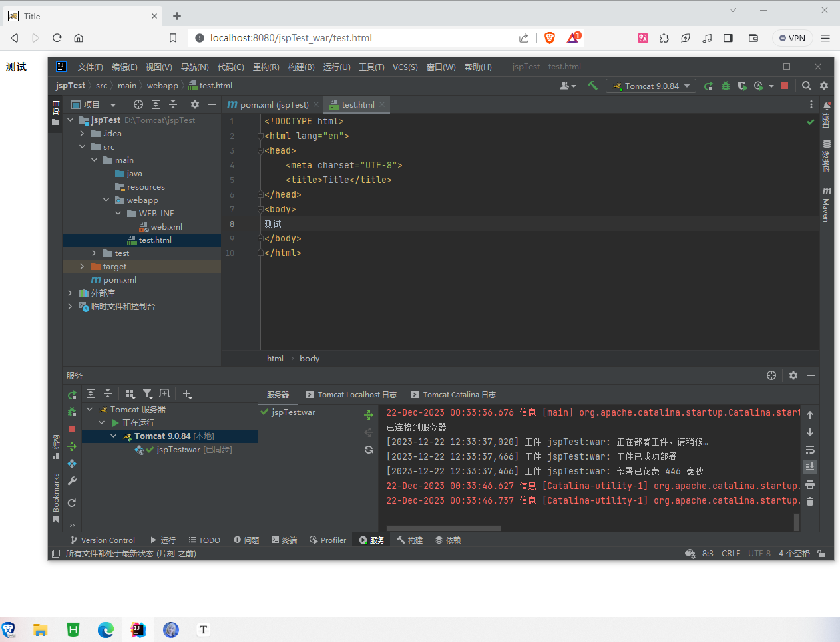The width and height of the screenshot is (840, 642).
Task: Expand the target folder in project tree
Action: point(83,267)
